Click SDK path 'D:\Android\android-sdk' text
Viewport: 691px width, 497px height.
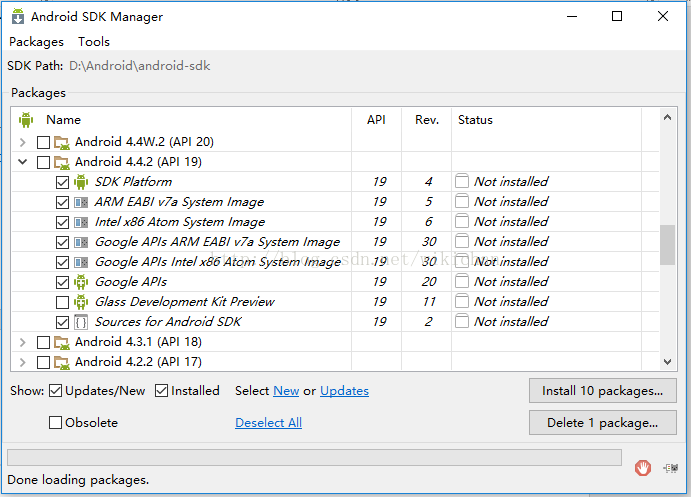(140, 66)
